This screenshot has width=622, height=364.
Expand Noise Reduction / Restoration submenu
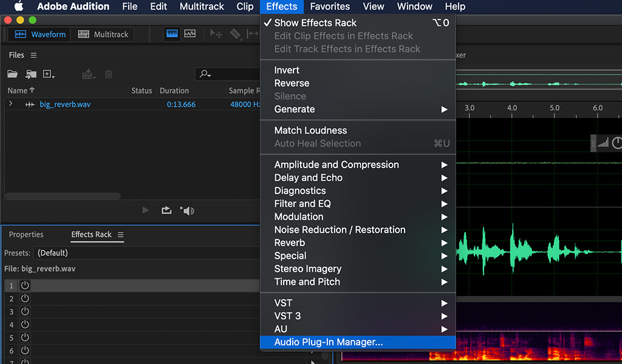(357, 230)
